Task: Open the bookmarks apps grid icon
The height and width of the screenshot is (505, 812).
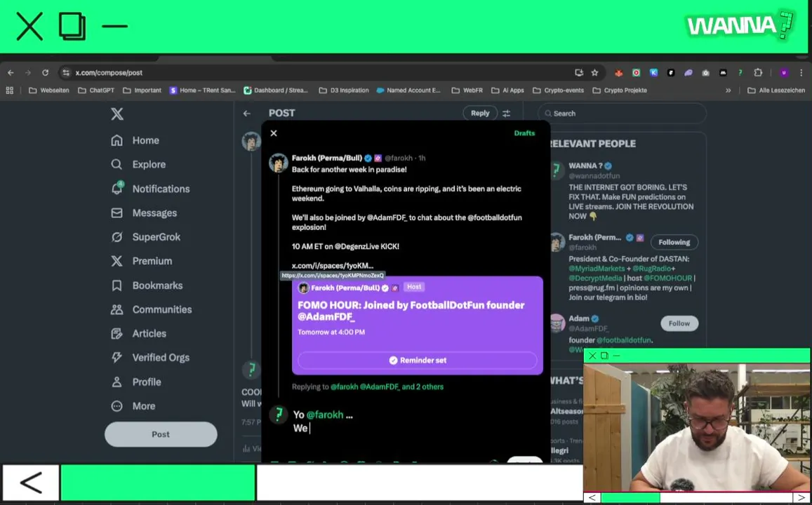Action: click(9, 90)
